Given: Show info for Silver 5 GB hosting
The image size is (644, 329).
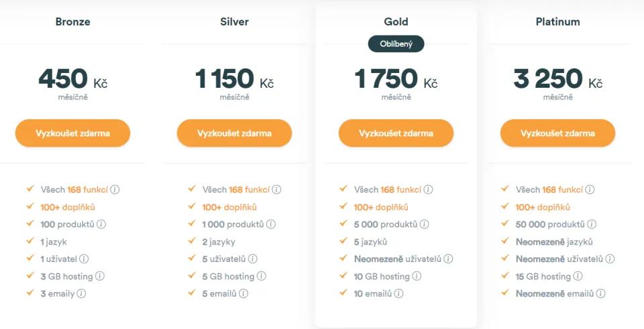Looking at the screenshot, I should [262, 276].
